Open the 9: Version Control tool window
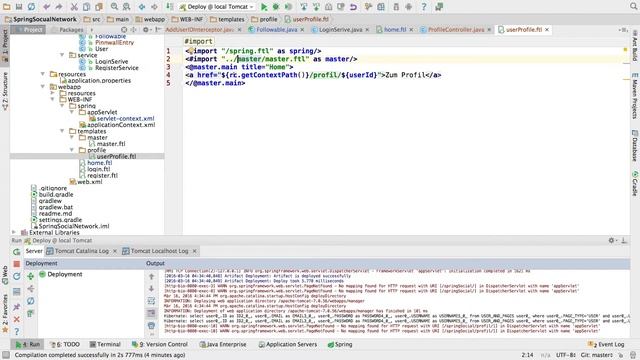This screenshot has width=640, height=360. tap(160, 344)
